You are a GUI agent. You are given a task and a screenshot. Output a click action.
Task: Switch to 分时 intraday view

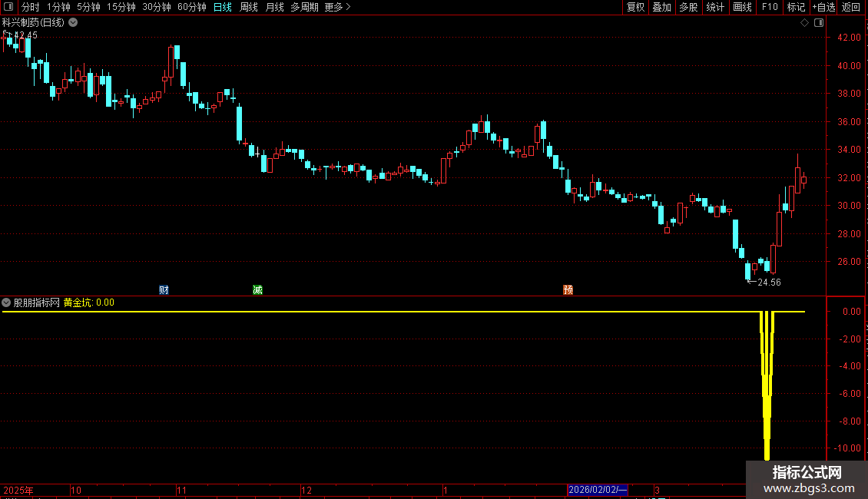[x=31, y=7]
